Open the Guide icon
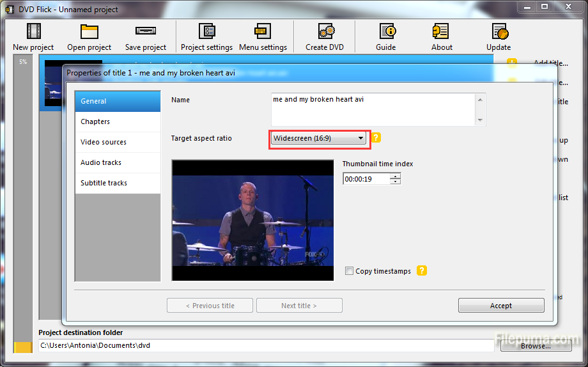Screen dimensions: 588x367 386,32
